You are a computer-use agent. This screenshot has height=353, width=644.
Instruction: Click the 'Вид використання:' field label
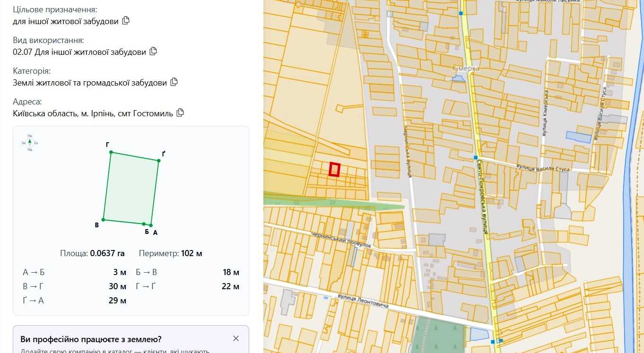pyautogui.click(x=49, y=40)
